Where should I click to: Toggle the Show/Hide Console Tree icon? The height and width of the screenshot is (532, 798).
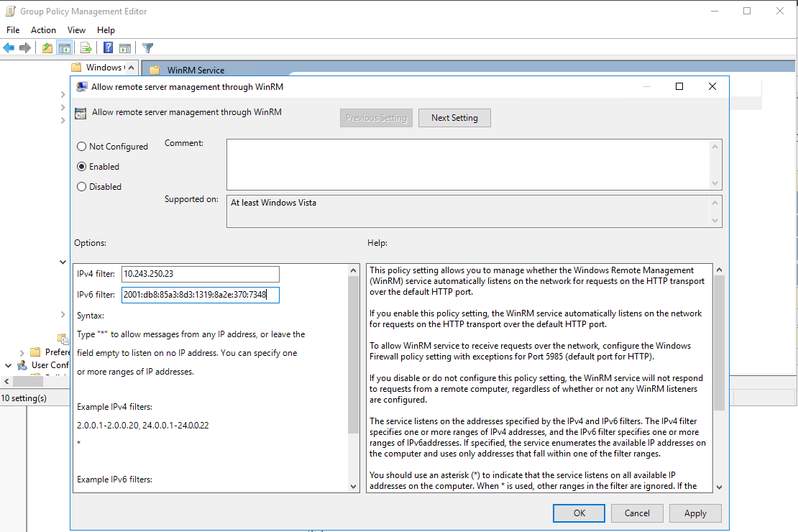click(x=65, y=48)
